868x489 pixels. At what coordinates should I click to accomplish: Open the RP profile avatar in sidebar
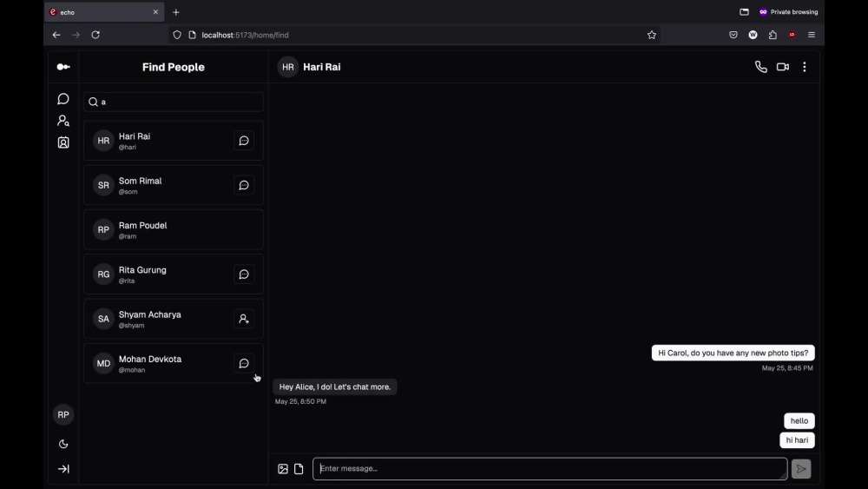[63, 415]
